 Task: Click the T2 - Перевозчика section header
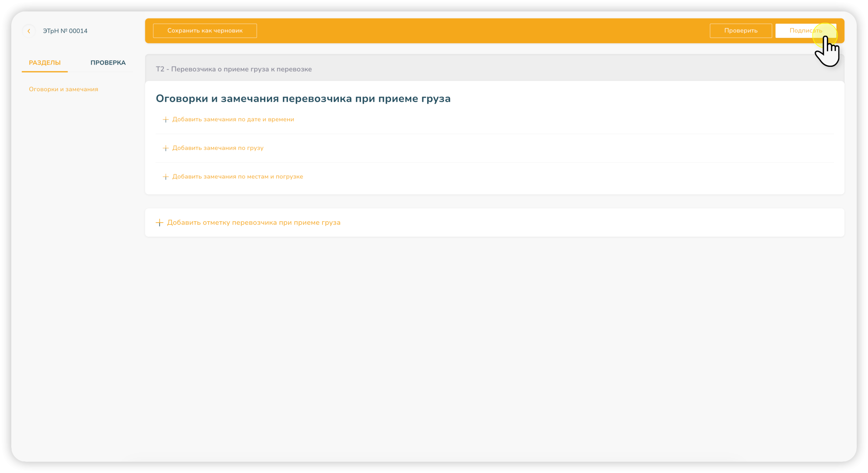(x=233, y=69)
